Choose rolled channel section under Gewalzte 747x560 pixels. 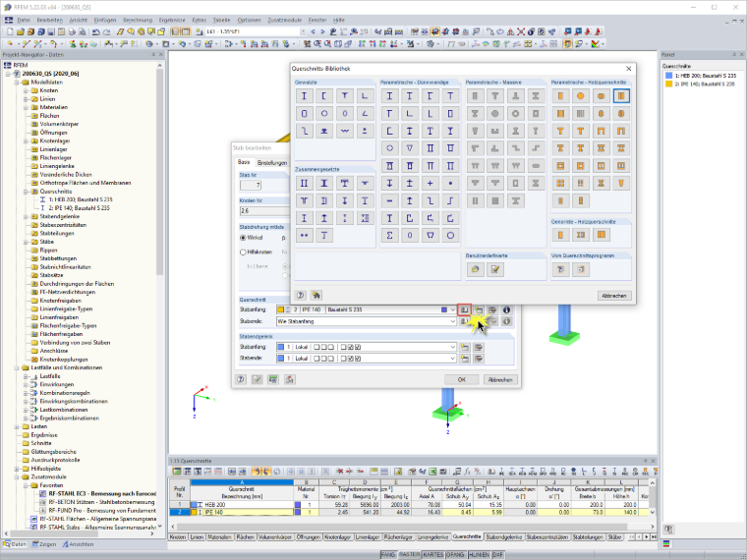click(324, 96)
